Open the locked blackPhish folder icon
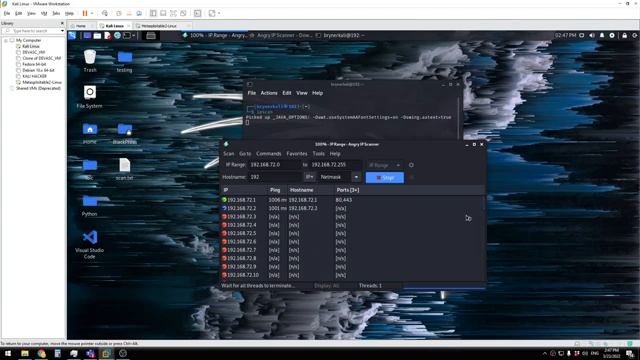 (x=124, y=133)
